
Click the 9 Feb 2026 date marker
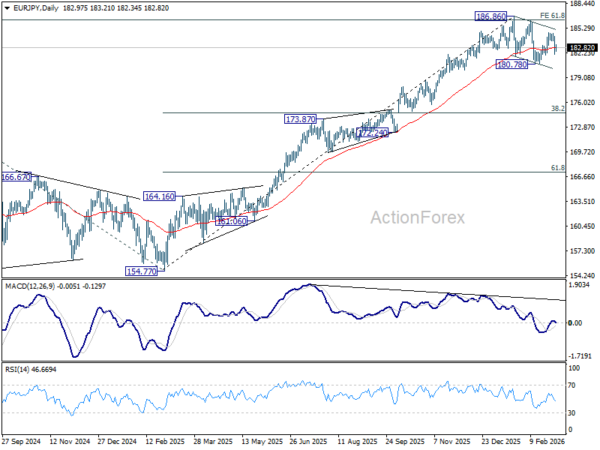547,441
